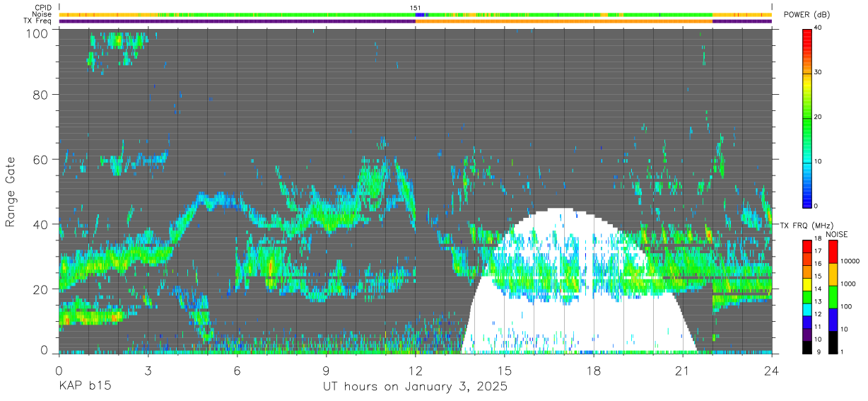Click the 12 hour tick on the time axis
868x401 pixels.
click(416, 370)
